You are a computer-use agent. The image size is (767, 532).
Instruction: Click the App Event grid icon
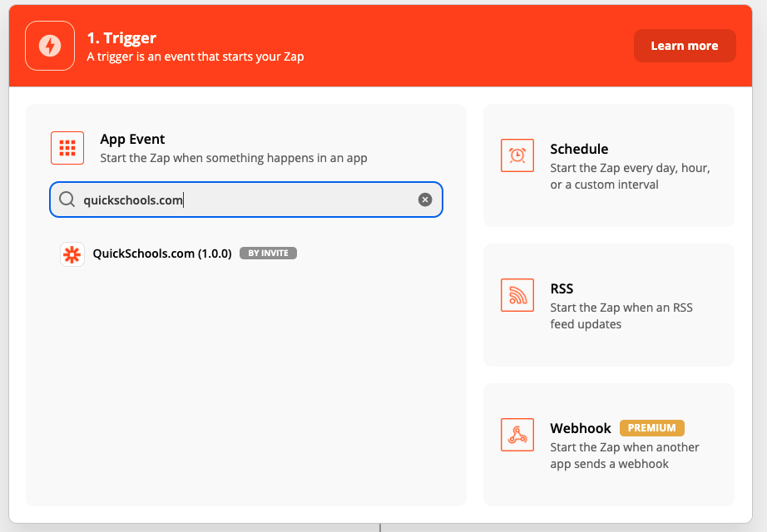point(67,148)
